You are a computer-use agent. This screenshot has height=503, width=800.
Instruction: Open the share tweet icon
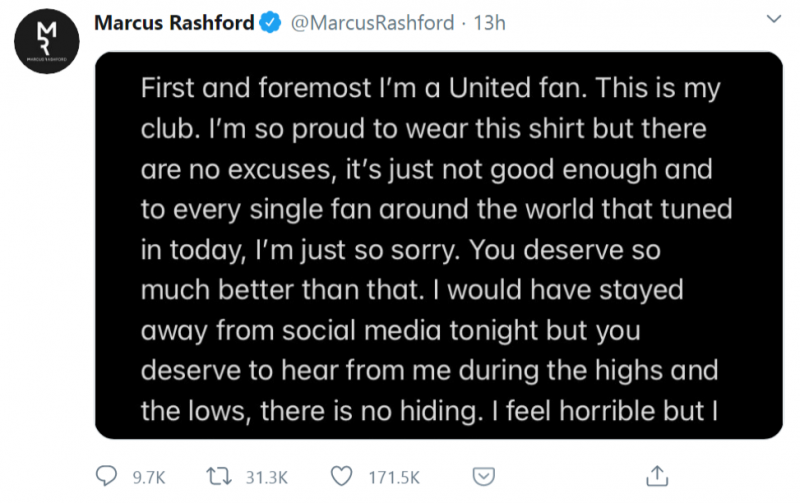pyautogui.click(x=657, y=473)
